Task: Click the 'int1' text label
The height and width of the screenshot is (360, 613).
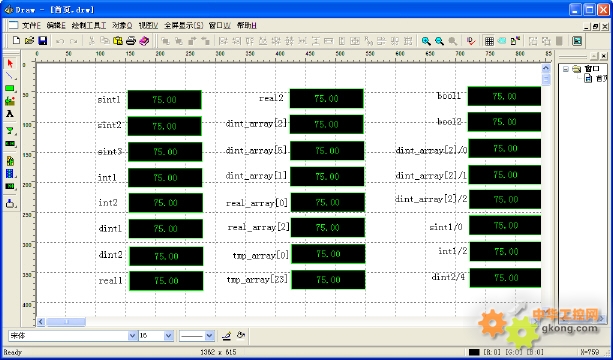Action: 107,177
